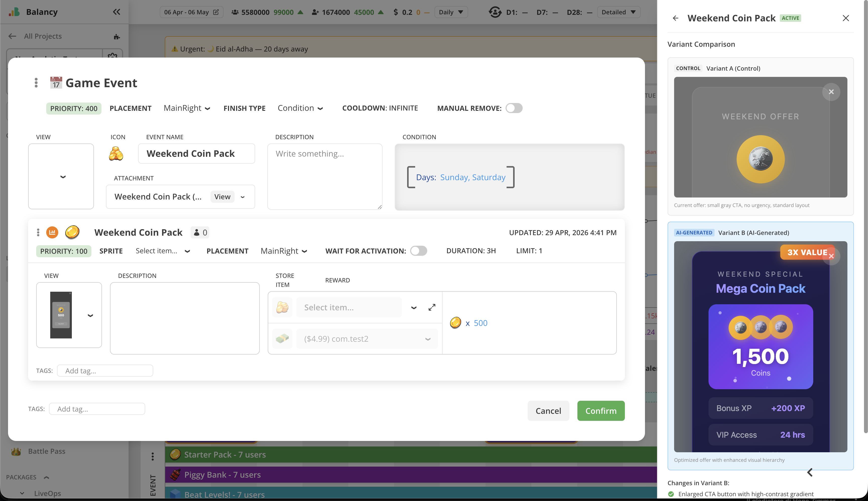Cancel the Game Event dialog

click(x=549, y=411)
